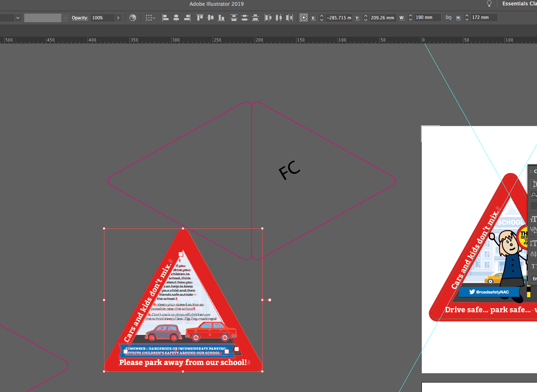Select the red car illustration
537x392 pixels.
pyautogui.click(x=211, y=332)
